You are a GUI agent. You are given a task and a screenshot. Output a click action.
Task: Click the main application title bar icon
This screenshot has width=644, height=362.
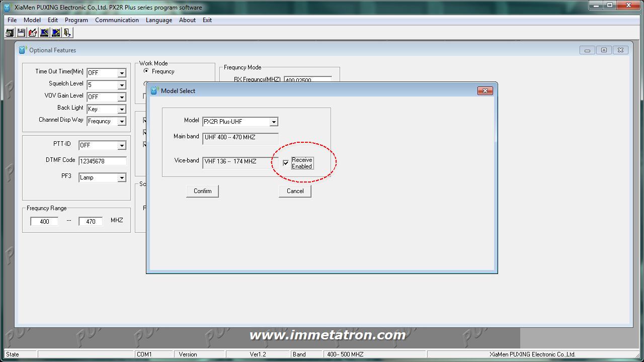[7, 8]
